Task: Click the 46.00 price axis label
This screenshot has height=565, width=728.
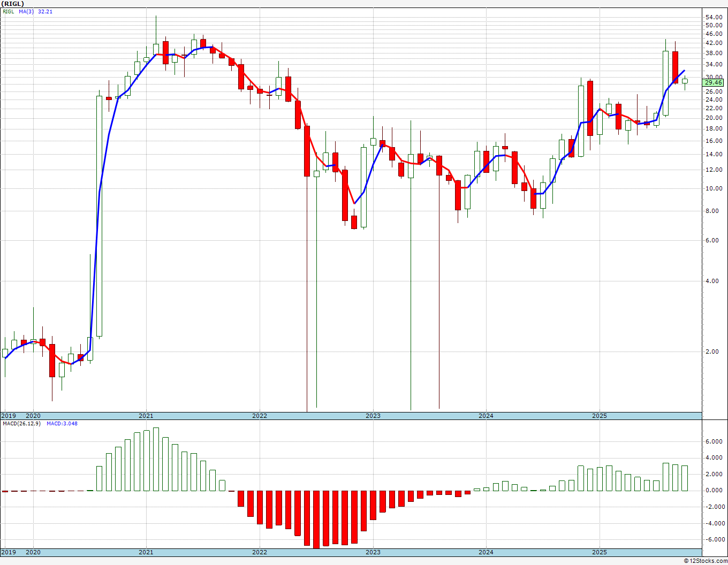Action: point(714,34)
